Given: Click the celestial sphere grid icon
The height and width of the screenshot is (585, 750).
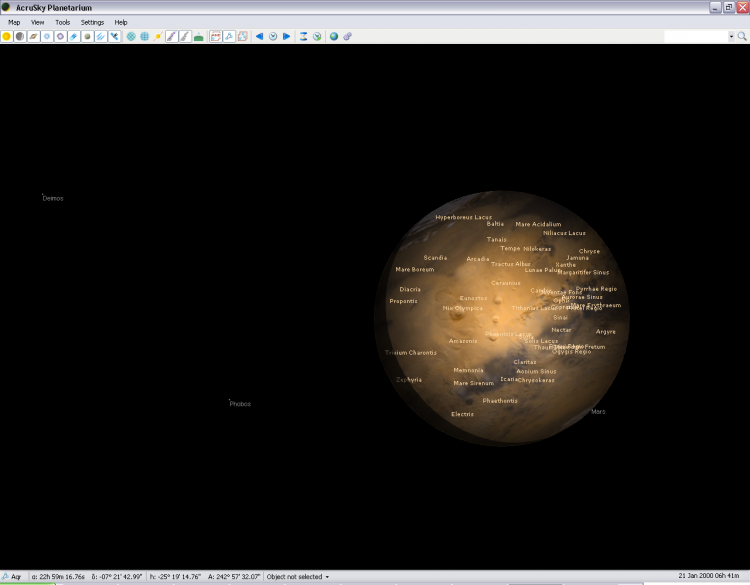Looking at the screenshot, I should coord(131,36).
